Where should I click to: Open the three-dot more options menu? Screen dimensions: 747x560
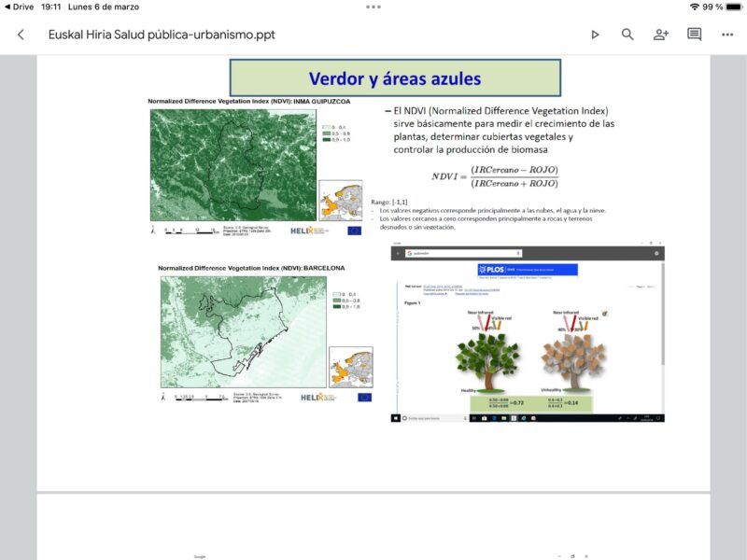click(x=727, y=35)
